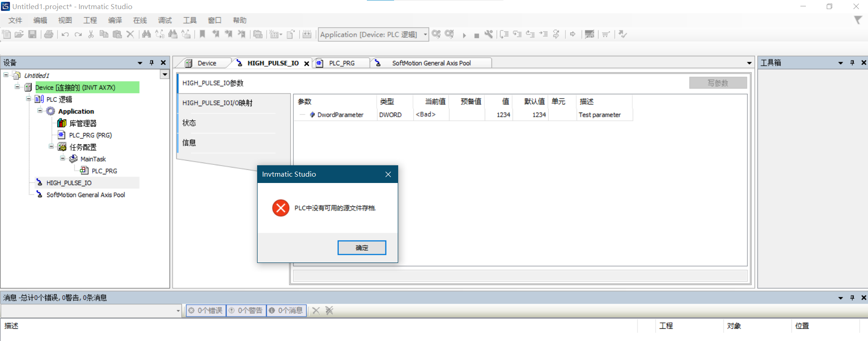Viewport: 868px width, 341px height.
Task: Click the Login gear icon
Action: [x=436, y=34]
